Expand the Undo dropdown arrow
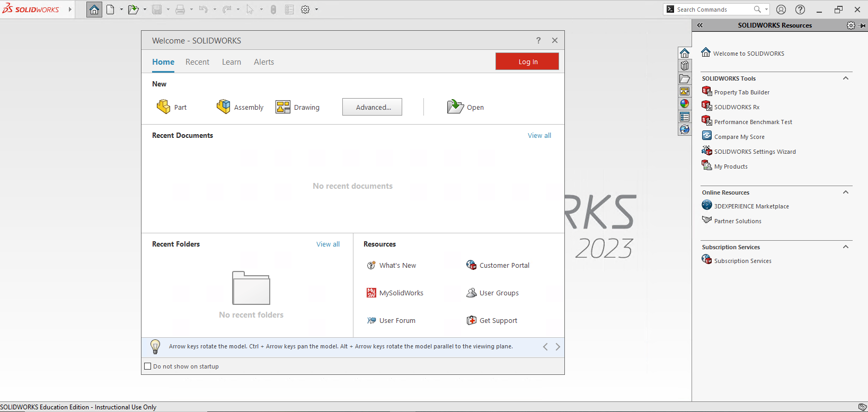The image size is (868, 412). (215, 10)
